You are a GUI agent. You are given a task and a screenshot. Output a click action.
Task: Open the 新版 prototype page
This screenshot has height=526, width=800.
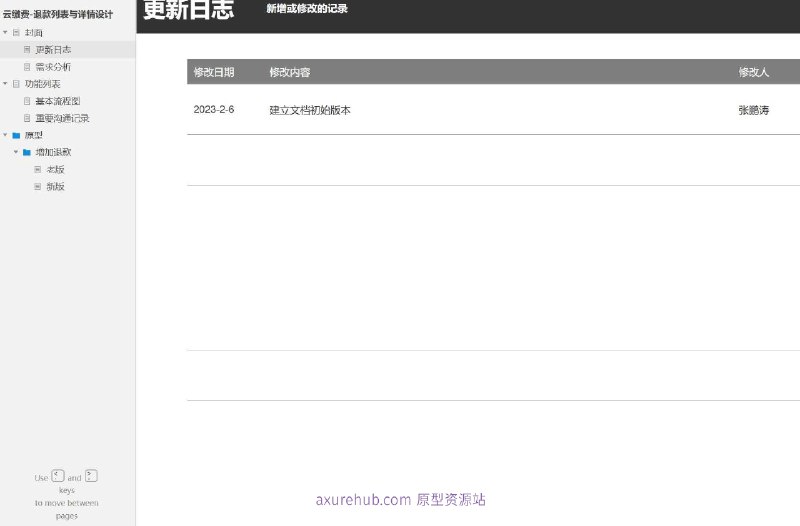coord(55,187)
